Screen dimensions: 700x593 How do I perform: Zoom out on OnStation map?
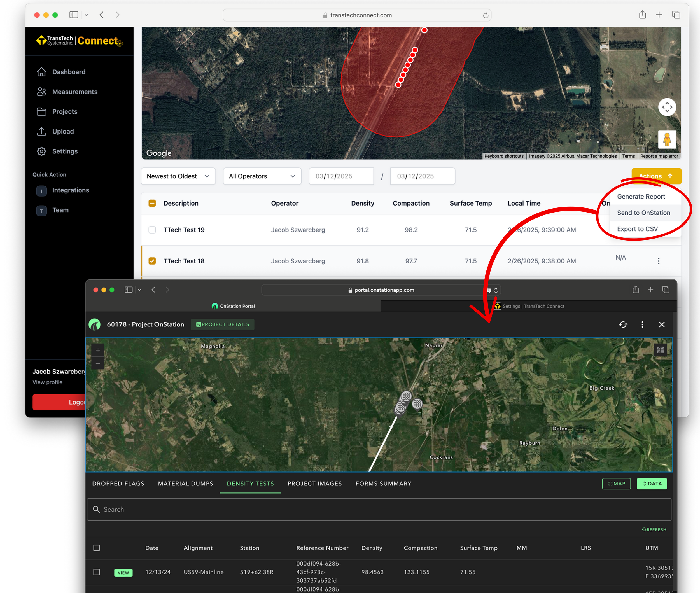(98, 363)
